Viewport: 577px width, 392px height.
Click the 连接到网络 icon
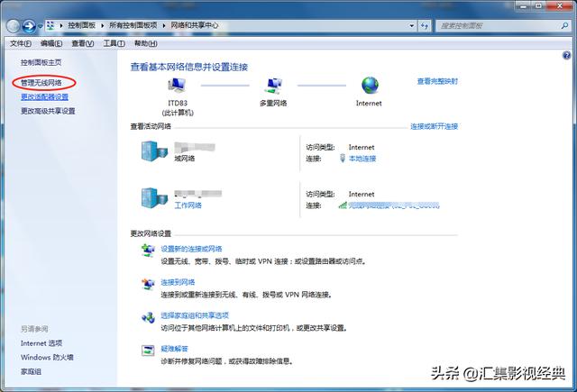pos(148,284)
